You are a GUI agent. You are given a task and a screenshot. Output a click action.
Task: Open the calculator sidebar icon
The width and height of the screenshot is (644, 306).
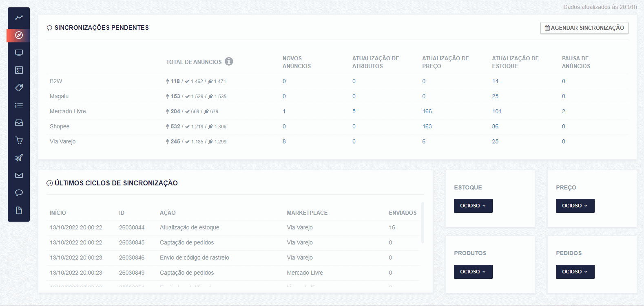19,70
